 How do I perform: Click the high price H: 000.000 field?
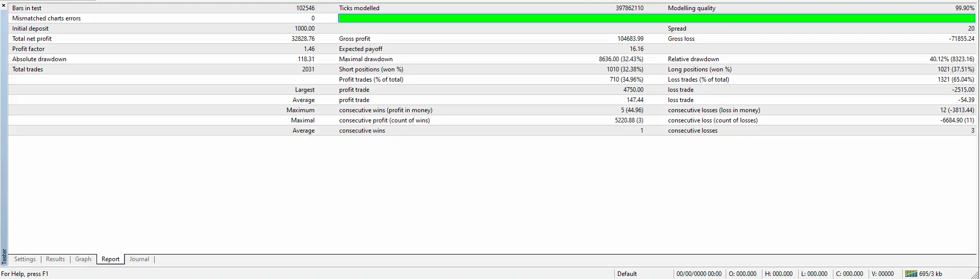778,274
